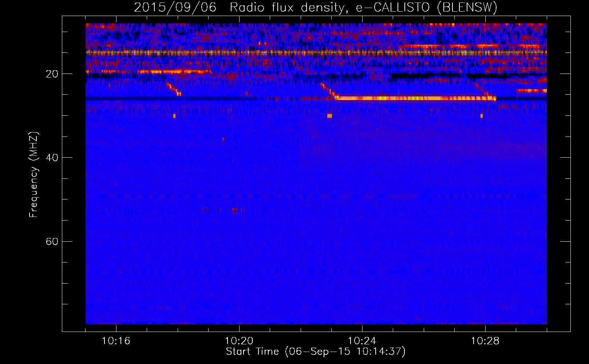Click the 'Start Time (06-Sep-15 10:14:37)' label

[x=316, y=352]
